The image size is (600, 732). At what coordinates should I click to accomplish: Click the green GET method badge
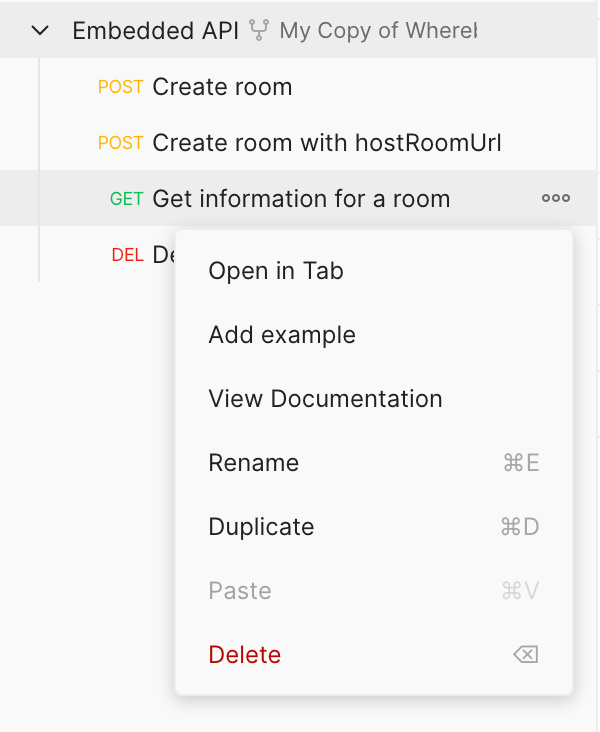pos(126,199)
